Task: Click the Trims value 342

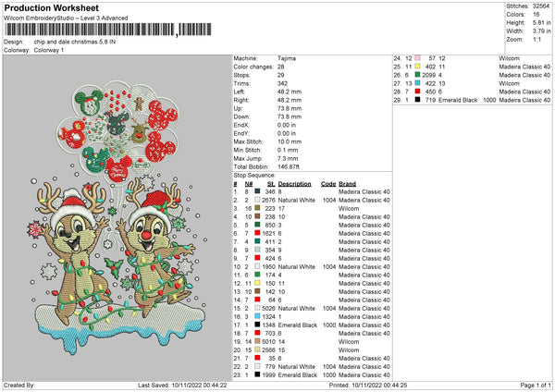Action: [282, 83]
